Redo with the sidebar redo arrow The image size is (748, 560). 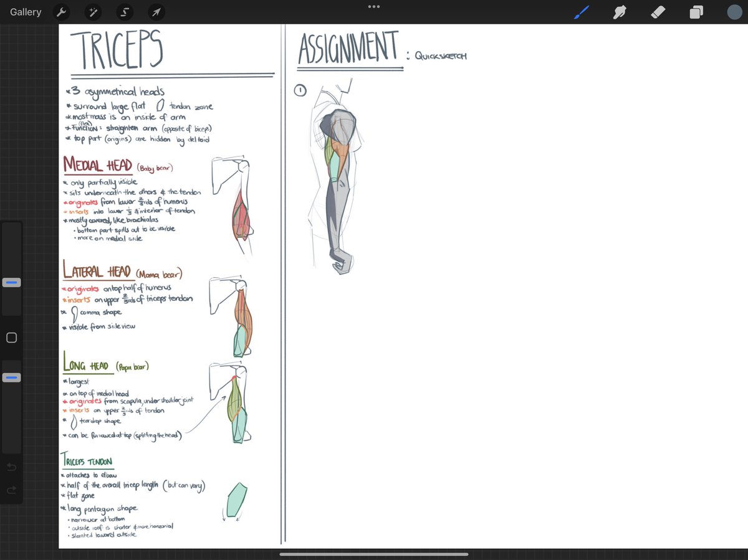11,490
